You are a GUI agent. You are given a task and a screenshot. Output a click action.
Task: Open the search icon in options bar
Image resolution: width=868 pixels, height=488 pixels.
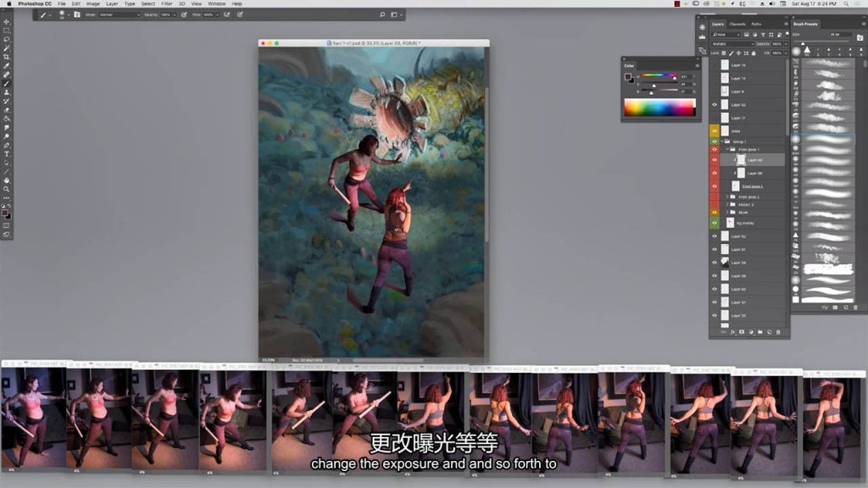pyautogui.click(x=382, y=15)
